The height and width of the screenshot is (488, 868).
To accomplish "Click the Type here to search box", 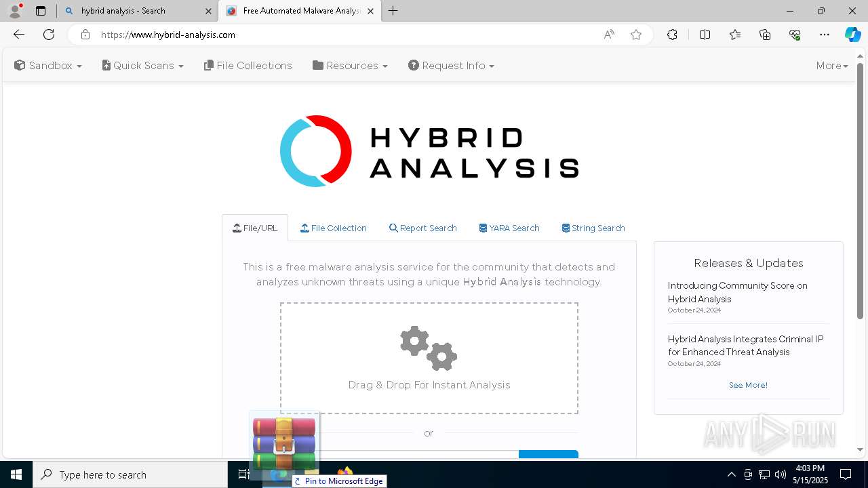I will click(130, 474).
